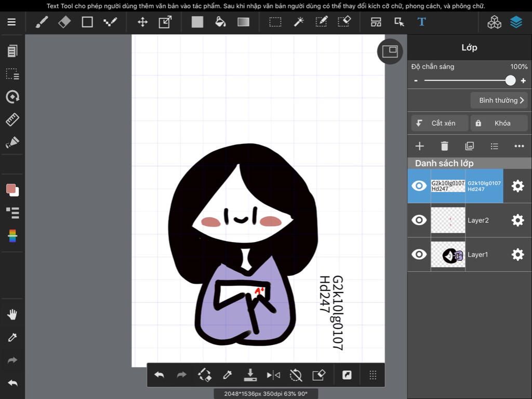This screenshot has width=532, height=399.
Task: Select the Layer1 thumbnail
Action: pos(448,255)
